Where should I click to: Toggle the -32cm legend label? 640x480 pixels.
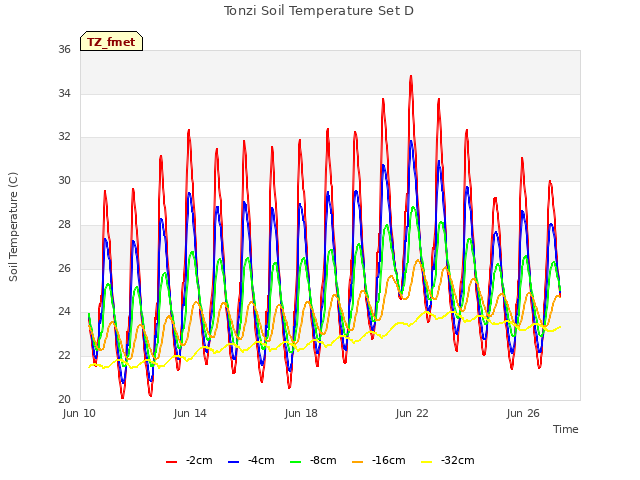458,460
